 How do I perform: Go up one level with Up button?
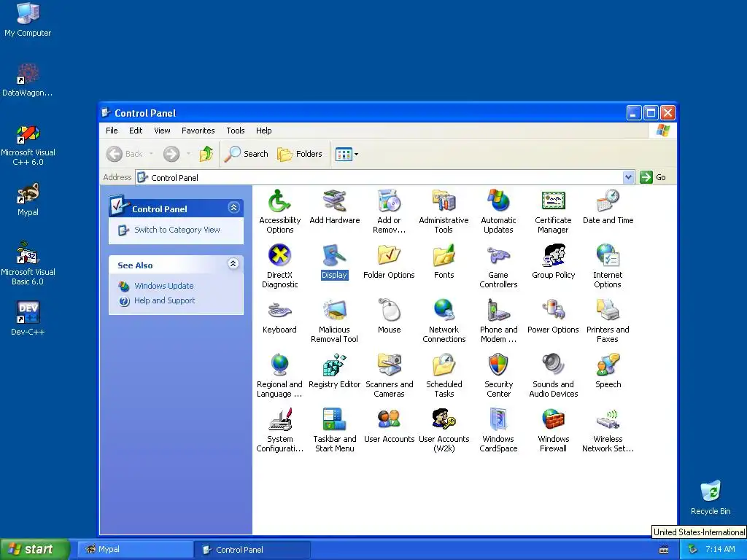tap(206, 154)
